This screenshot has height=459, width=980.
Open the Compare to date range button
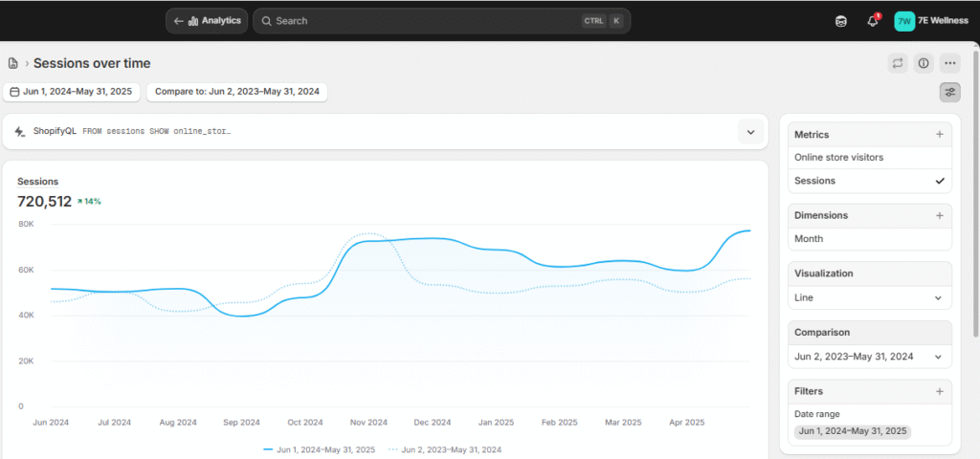click(x=237, y=92)
